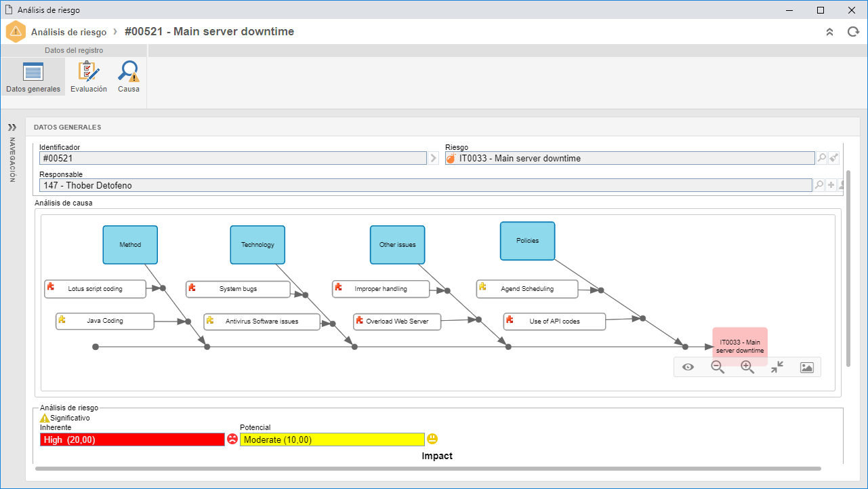Select the Policies category box
This screenshot has width=868, height=489.
pyautogui.click(x=527, y=241)
